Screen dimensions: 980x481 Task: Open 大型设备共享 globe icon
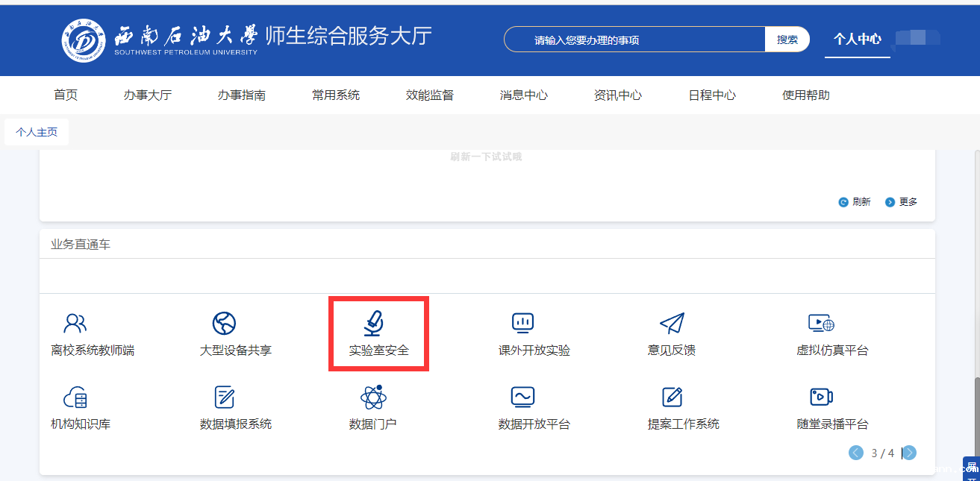pyautogui.click(x=224, y=323)
